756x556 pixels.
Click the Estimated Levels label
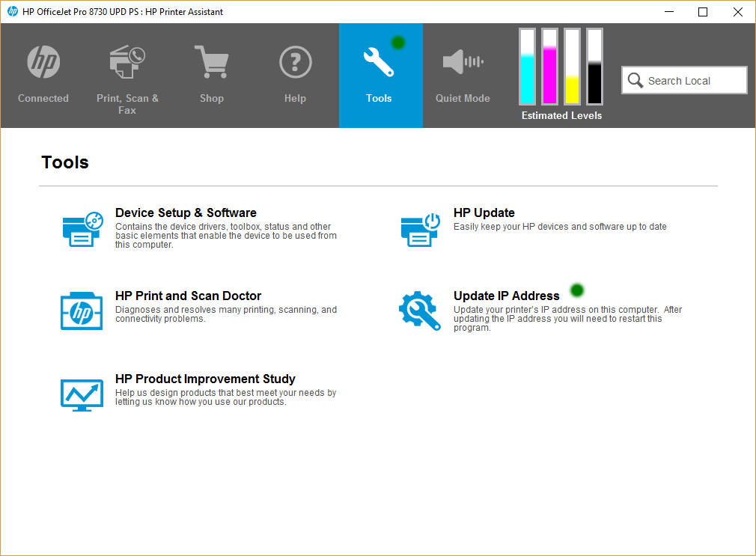(561, 116)
